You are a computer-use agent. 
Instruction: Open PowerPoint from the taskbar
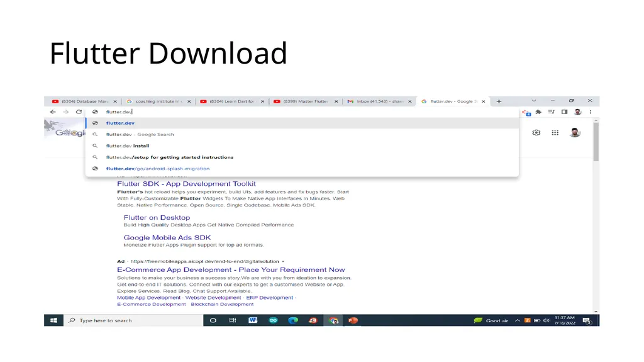[353, 320]
